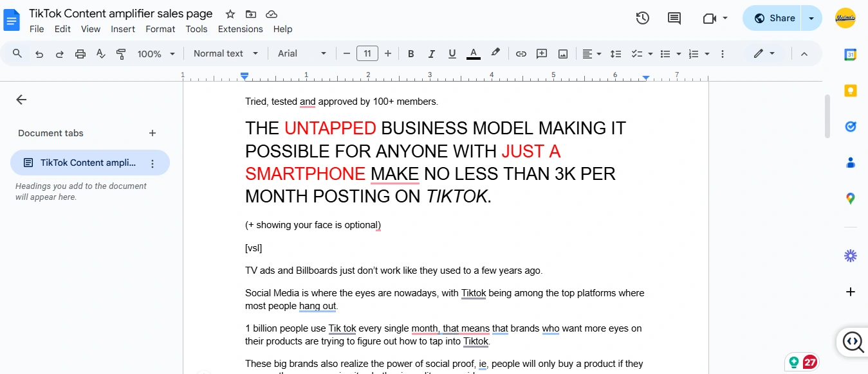Close the document tabs sidebar

(21, 100)
